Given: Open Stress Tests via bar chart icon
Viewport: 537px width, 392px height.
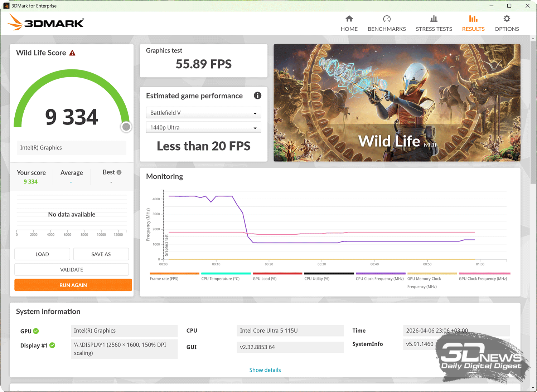Looking at the screenshot, I should pos(434,19).
